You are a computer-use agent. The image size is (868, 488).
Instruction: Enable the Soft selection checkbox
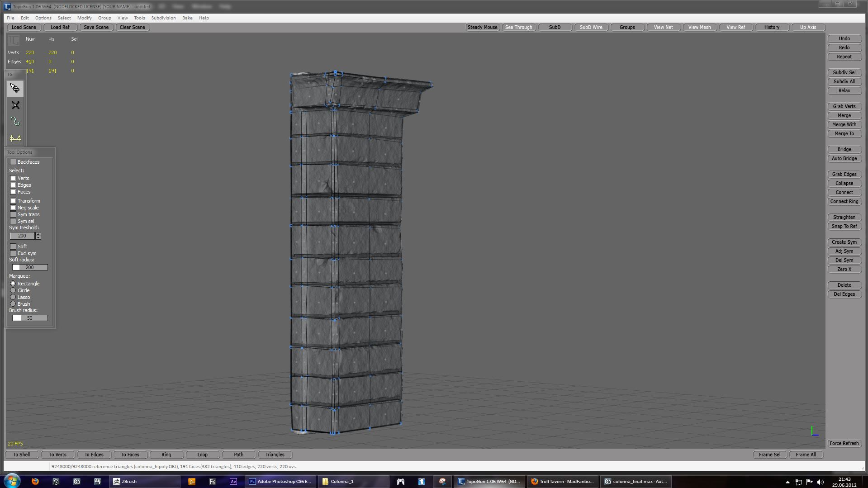pyautogui.click(x=13, y=246)
